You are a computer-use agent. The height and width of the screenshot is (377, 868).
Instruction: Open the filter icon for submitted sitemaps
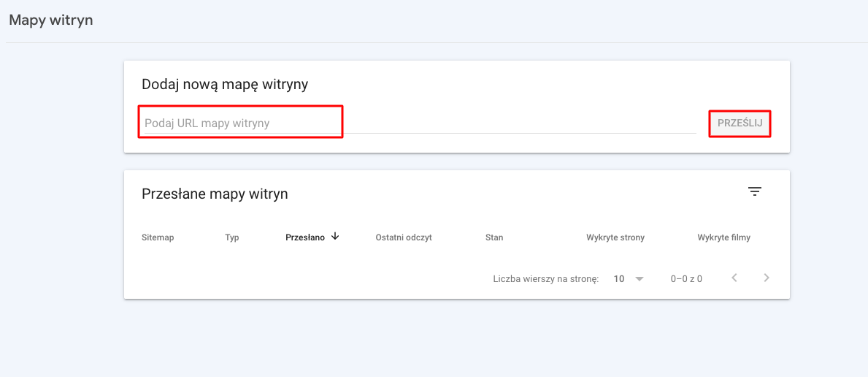pos(754,192)
